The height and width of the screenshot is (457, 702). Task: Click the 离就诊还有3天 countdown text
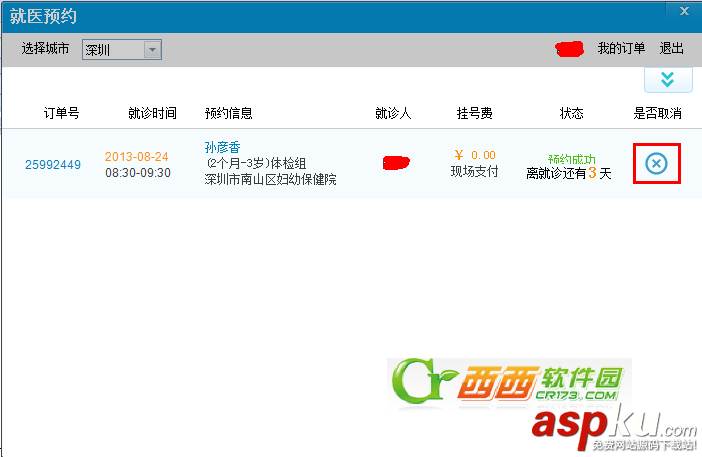(569, 173)
